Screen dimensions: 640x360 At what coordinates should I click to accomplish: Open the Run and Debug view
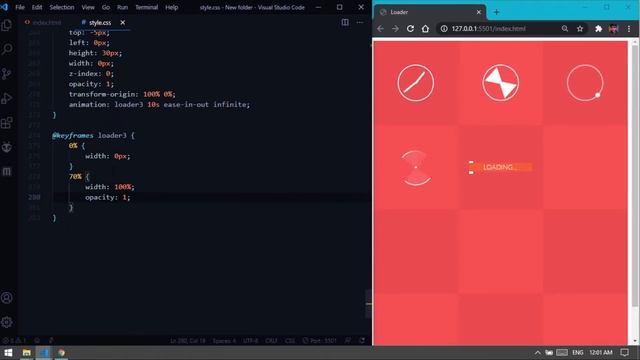(x=7, y=98)
